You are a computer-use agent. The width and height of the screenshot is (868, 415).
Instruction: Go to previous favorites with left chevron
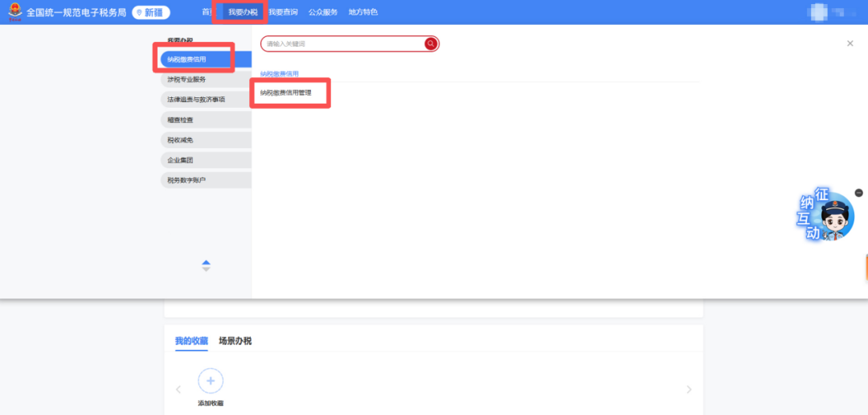178,389
